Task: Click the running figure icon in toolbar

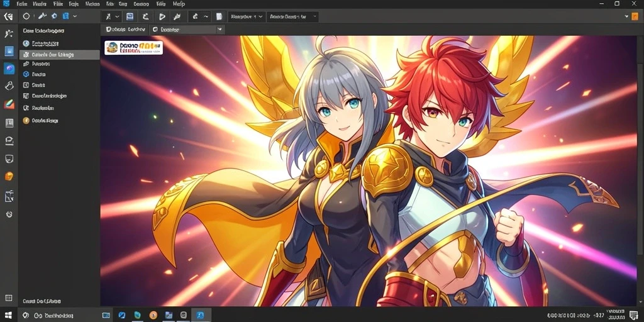Action: [x=108, y=17]
